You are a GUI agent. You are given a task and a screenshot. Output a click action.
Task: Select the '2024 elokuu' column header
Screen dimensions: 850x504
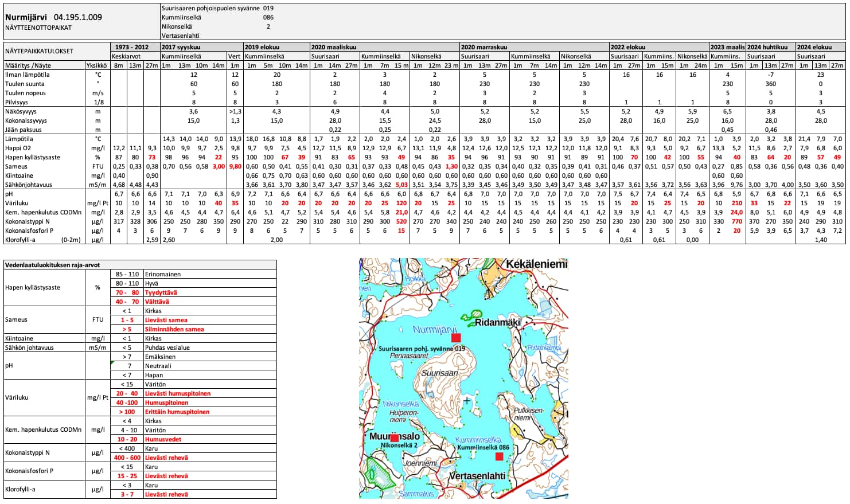(x=814, y=47)
